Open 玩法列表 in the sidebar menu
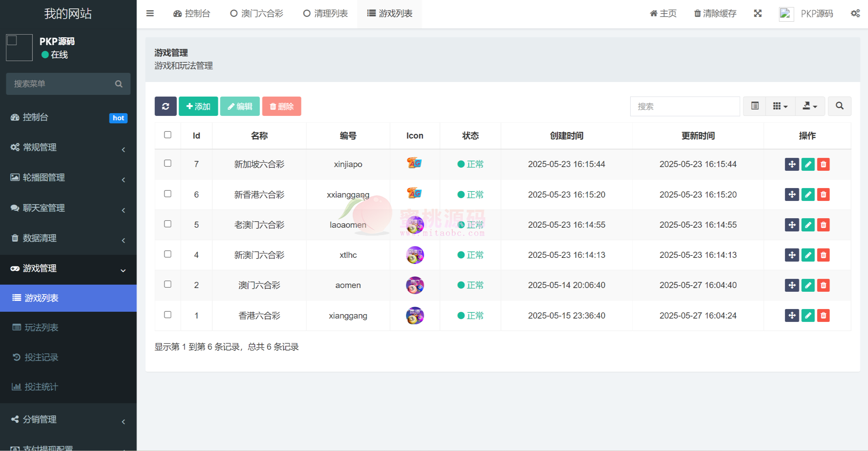This screenshot has height=451, width=868. coord(41,327)
